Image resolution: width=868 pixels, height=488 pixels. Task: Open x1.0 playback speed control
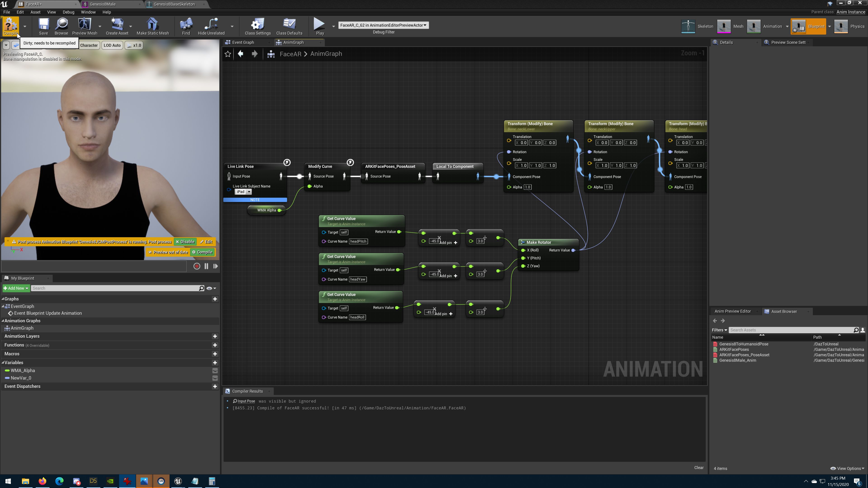pos(134,45)
